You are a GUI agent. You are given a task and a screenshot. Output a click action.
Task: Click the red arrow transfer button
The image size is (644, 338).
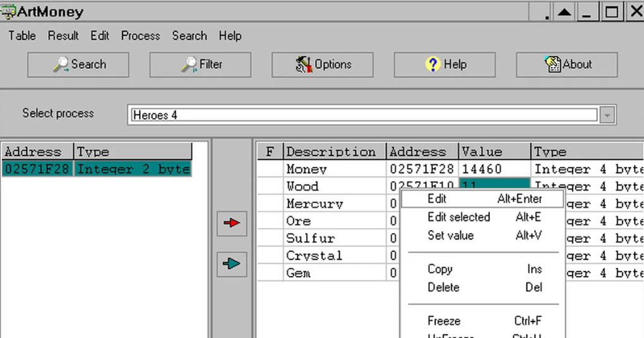pos(232,223)
